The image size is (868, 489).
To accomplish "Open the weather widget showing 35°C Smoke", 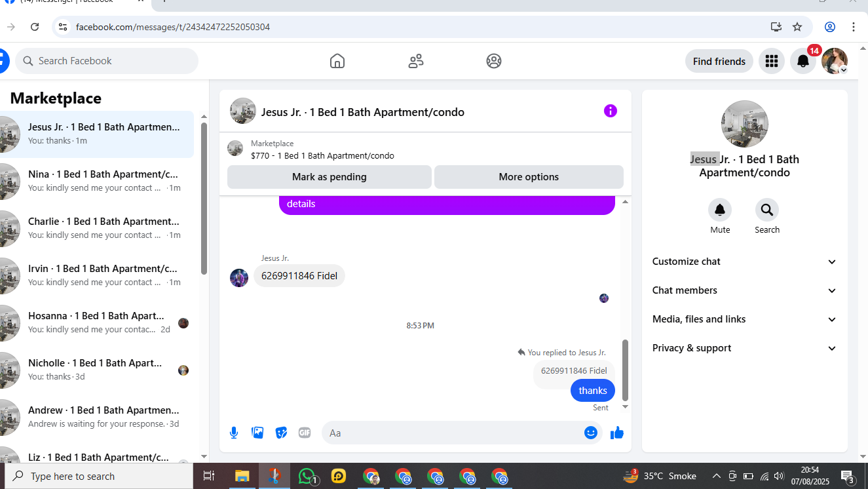I will click(659, 477).
